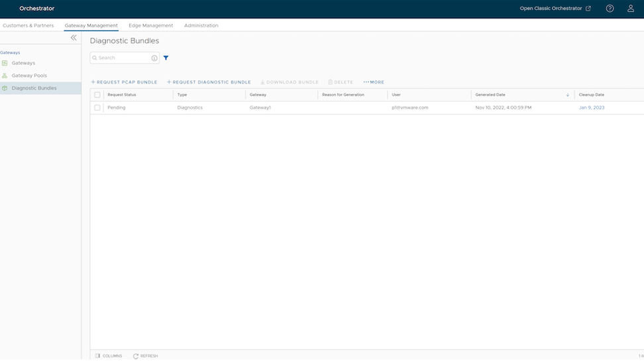The width and height of the screenshot is (644, 362).
Task: Click the Search input field
Action: coord(123,58)
